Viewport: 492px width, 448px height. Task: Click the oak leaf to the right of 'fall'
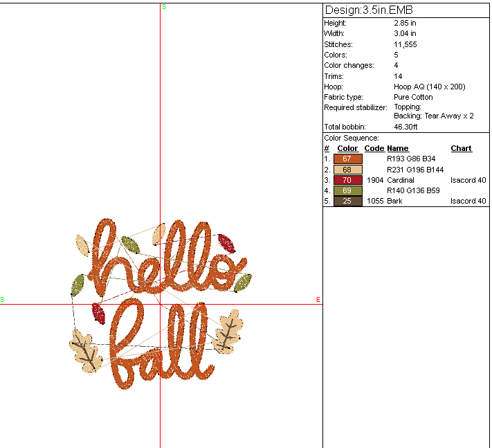click(x=228, y=332)
